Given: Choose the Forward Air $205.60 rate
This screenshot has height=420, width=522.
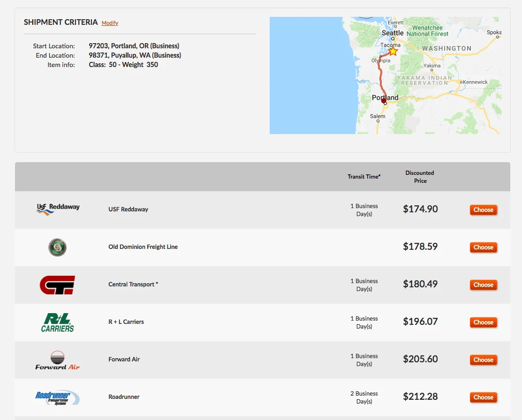Looking at the screenshot, I should pyautogui.click(x=483, y=360).
